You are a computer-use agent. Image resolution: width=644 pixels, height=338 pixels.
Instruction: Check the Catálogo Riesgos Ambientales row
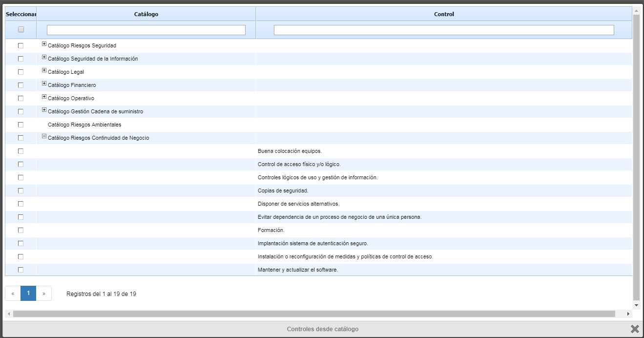(21, 125)
